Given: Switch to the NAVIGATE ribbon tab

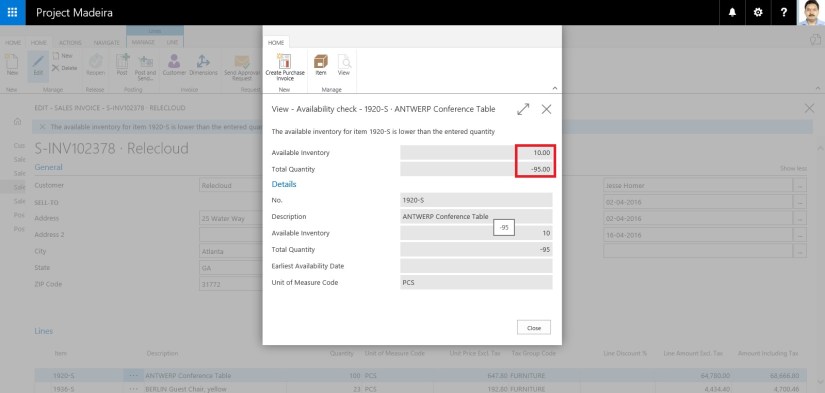Looking at the screenshot, I should click(x=107, y=43).
